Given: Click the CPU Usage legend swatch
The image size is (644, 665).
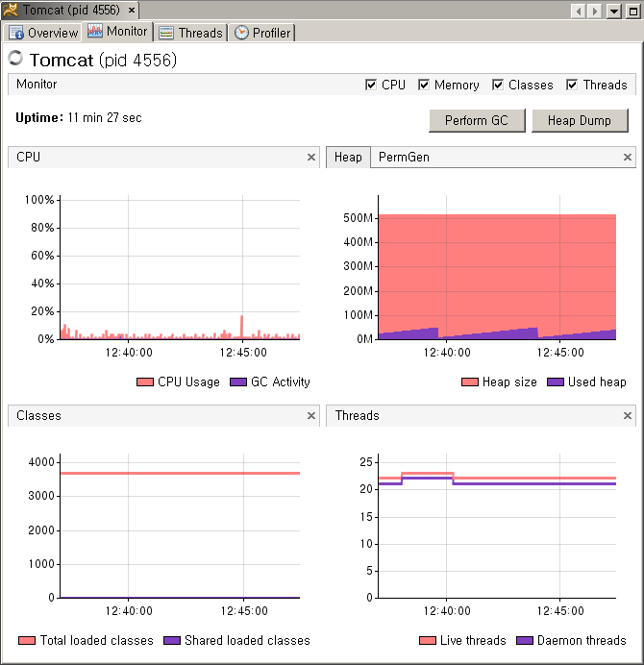Looking at the screenshot, I should click(145, 382).
